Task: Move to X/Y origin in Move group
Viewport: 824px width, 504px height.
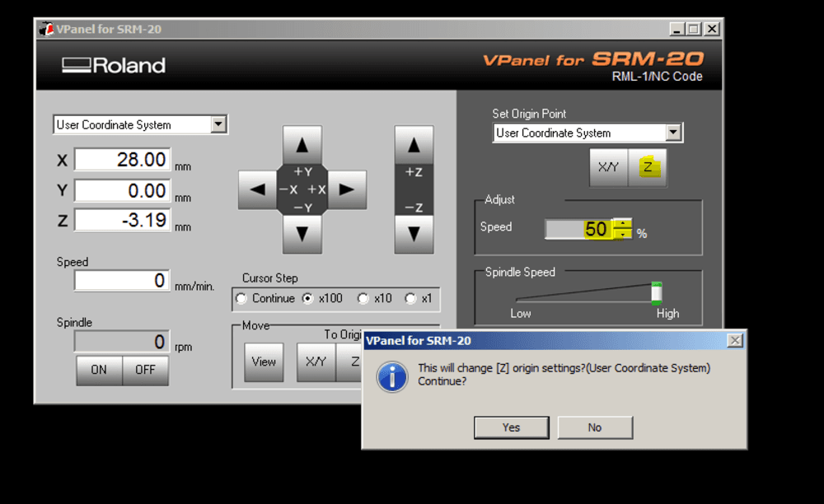Action: pyautogui.click(x=316, y=362)
